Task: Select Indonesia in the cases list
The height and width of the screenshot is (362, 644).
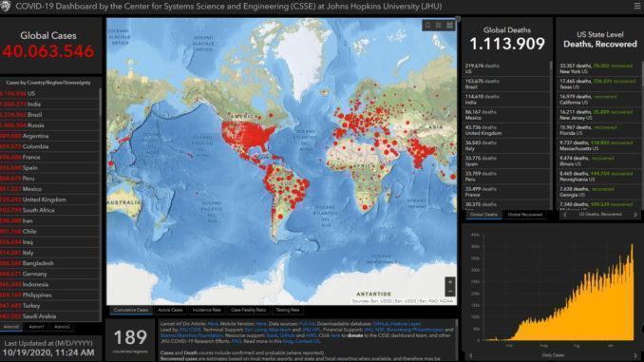Action: 49,285
